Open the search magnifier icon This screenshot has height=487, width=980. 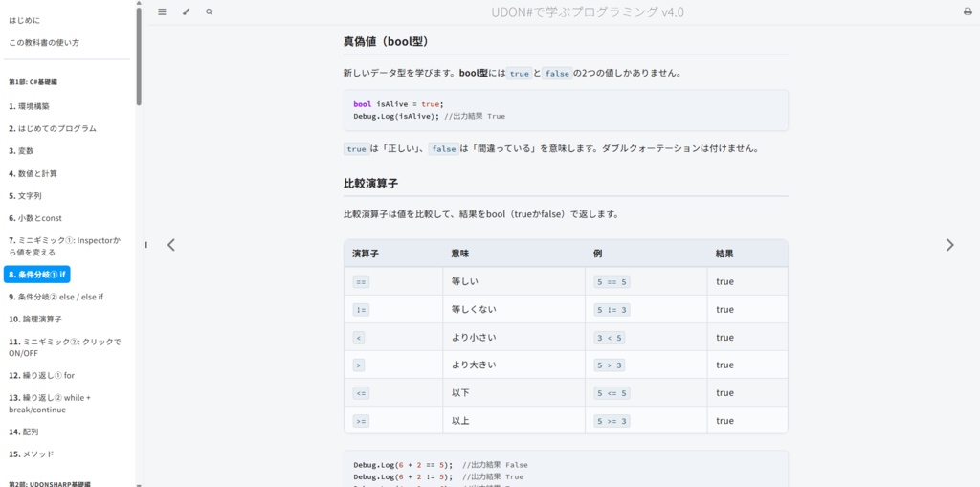click(x=209, y=11)
